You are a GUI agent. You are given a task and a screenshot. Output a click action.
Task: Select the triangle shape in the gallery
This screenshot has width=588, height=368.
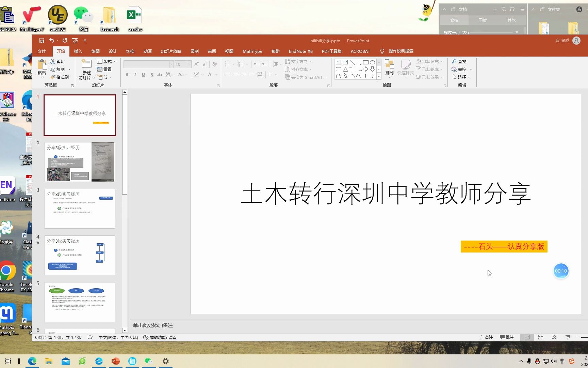click(345, 69)
